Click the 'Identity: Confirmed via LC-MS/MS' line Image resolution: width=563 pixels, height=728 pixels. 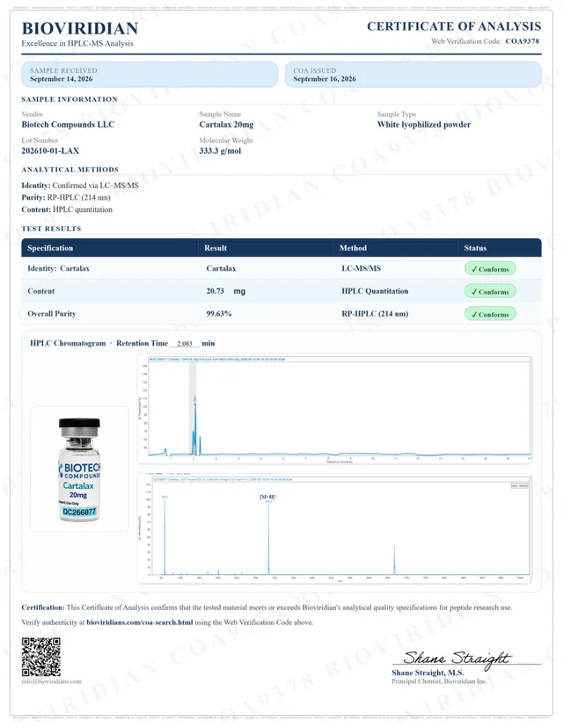[80, 186]
